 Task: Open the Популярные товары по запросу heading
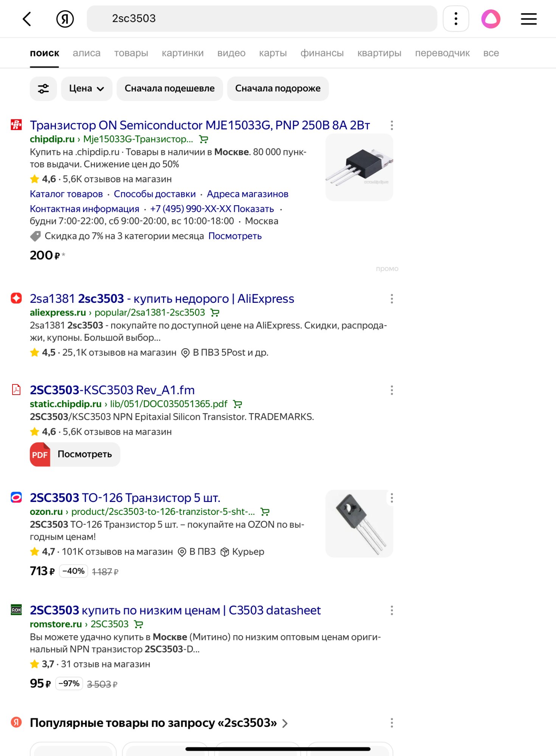153,723
